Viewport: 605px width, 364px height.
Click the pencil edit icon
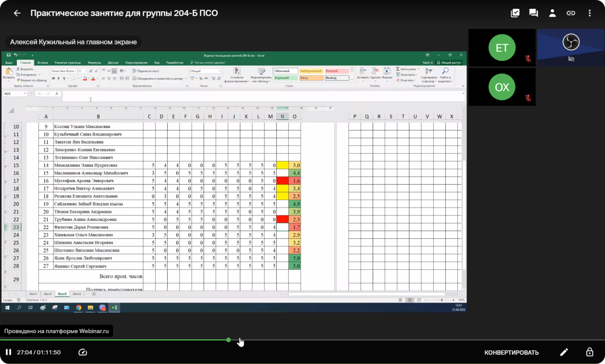point(564,352)
